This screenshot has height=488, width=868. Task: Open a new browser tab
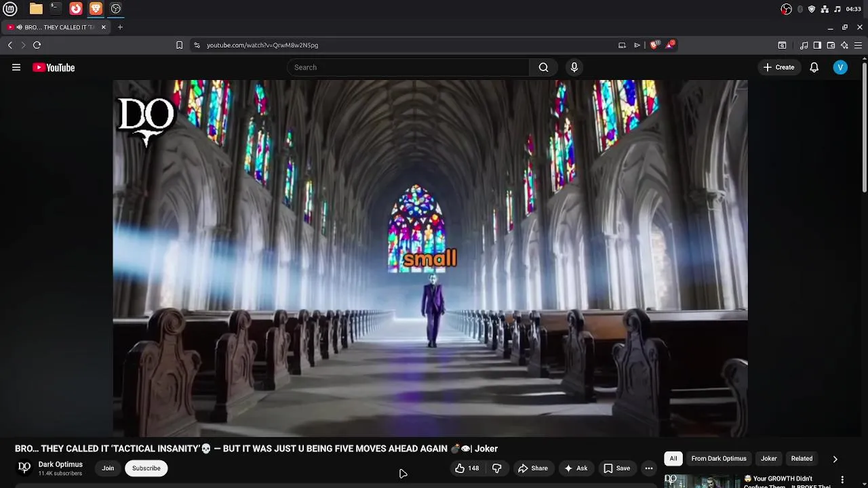pyautogui.click(x=120, y=27)
